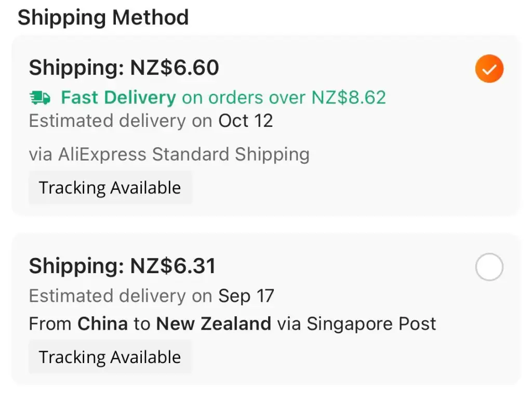532x400 pixels.
Task: Click the From China to New Zealand route text
Action: point(150,324)
